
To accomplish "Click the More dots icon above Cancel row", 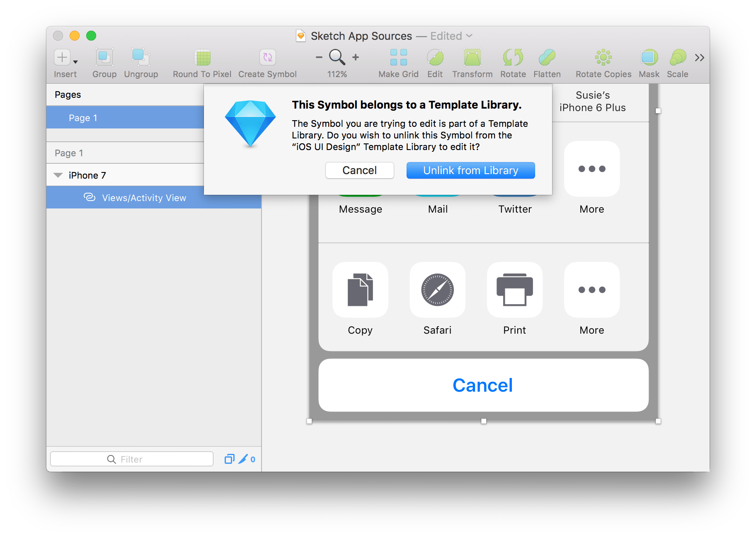I will 592,290.
